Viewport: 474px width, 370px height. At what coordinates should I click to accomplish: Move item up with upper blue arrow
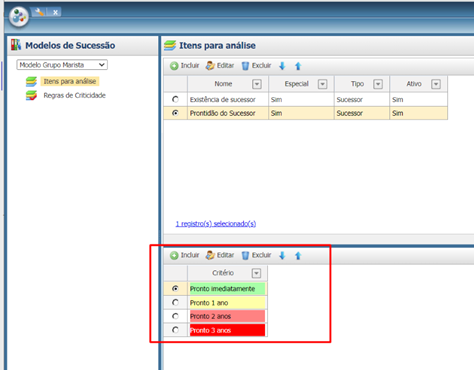(298, 66)
